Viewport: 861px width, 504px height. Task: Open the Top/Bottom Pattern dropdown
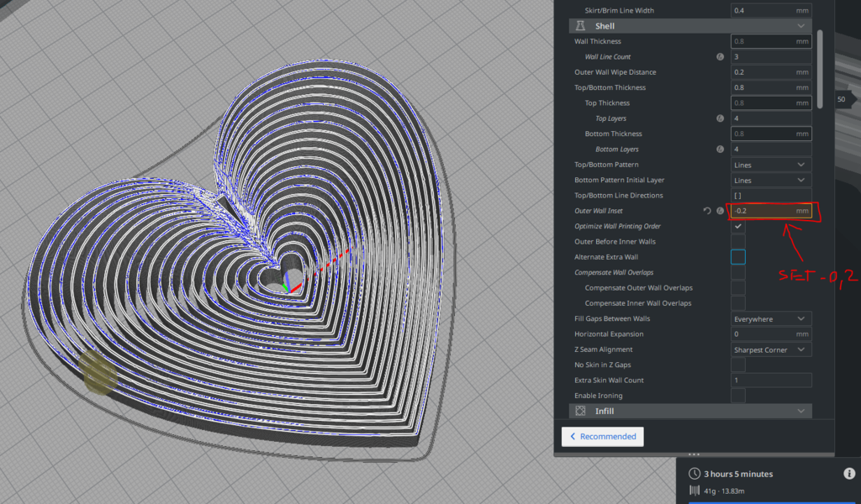click(770, 165)
